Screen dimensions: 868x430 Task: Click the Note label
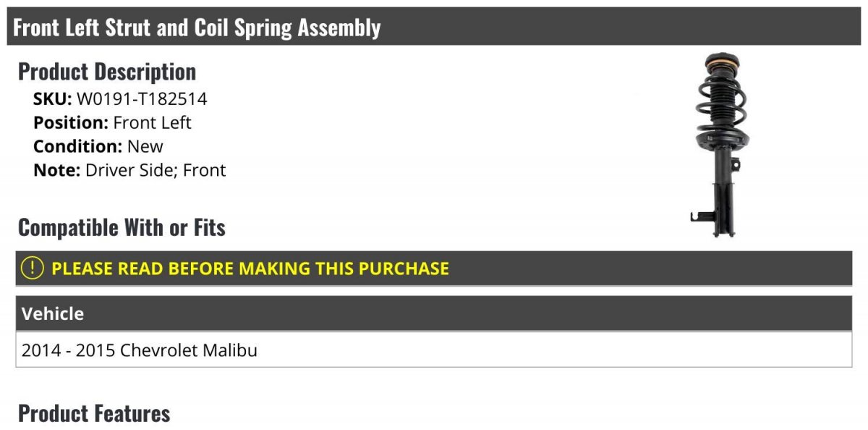tap(56, 170)
